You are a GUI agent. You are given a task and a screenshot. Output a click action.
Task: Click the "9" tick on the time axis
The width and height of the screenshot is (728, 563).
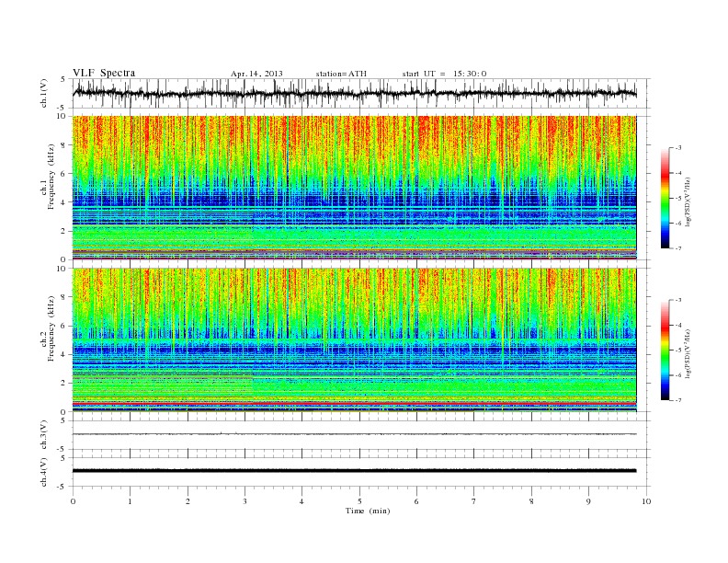pos(588,501)
